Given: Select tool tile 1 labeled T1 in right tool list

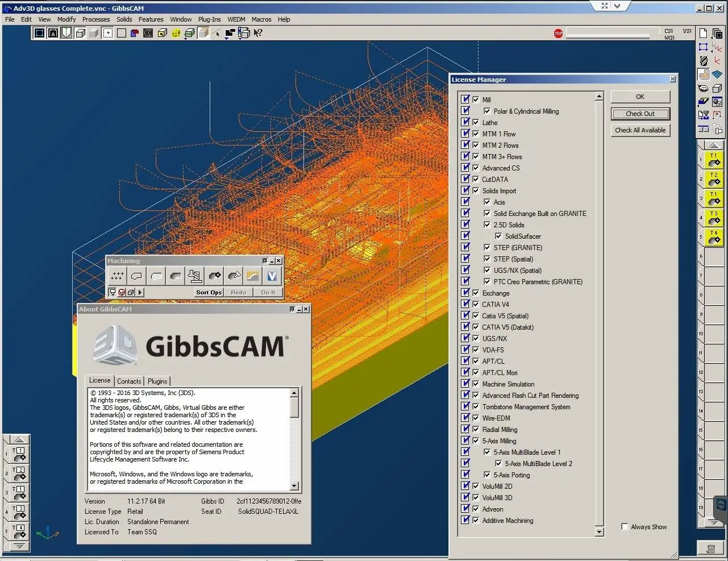Looking at the screenshot, I should click(x=714, y=160).
